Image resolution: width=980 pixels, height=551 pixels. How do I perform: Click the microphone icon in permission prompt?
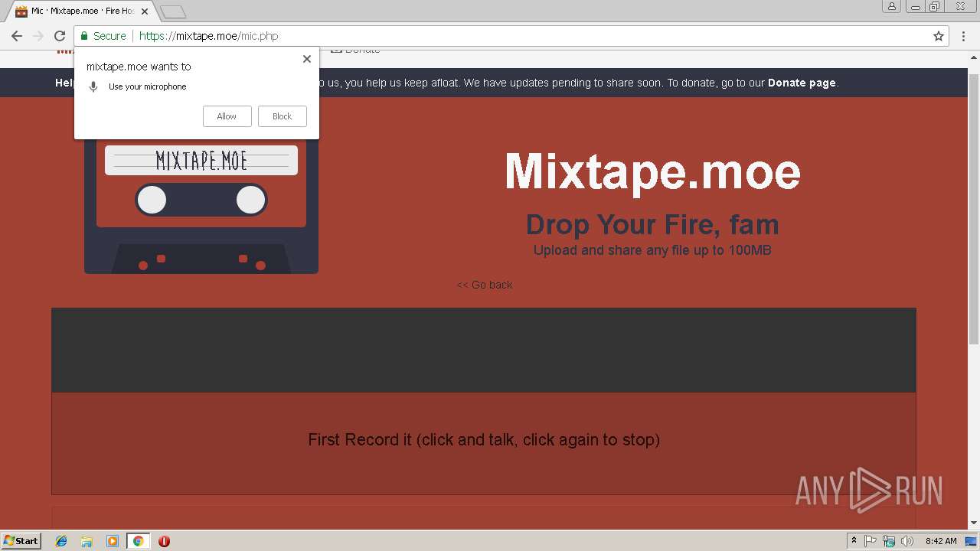point(93,86)
